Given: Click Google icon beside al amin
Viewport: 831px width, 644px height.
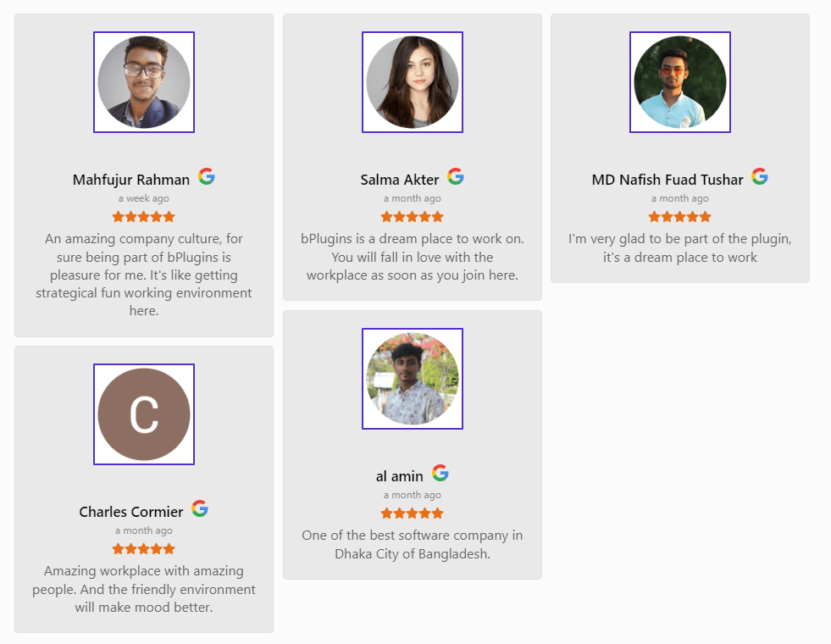Looking at the screenshot, I should pyautogui.click(x=440, y=473).
